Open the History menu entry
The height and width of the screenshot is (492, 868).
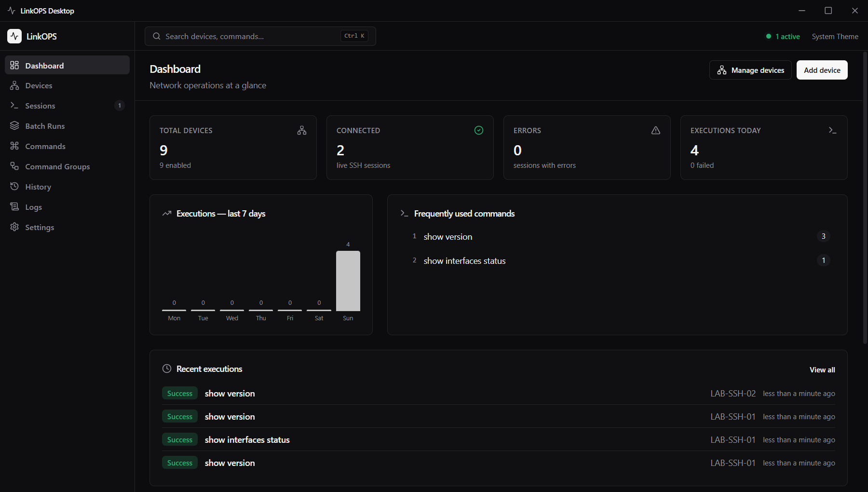click(x=67, y=186)
